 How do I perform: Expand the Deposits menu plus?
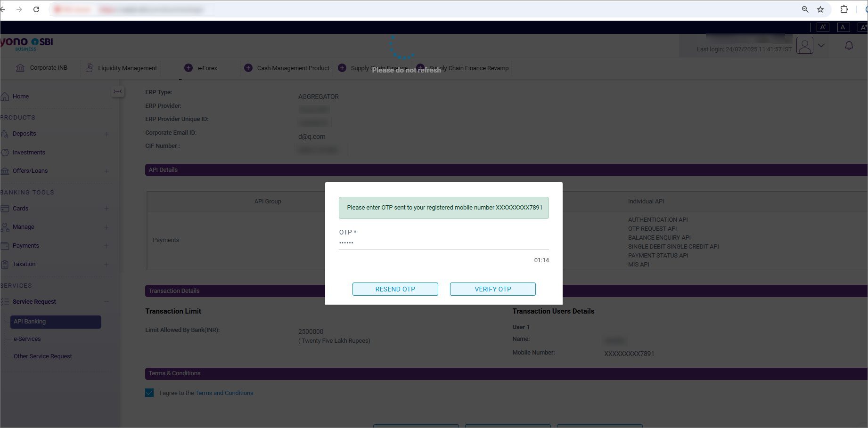point(106,134)
